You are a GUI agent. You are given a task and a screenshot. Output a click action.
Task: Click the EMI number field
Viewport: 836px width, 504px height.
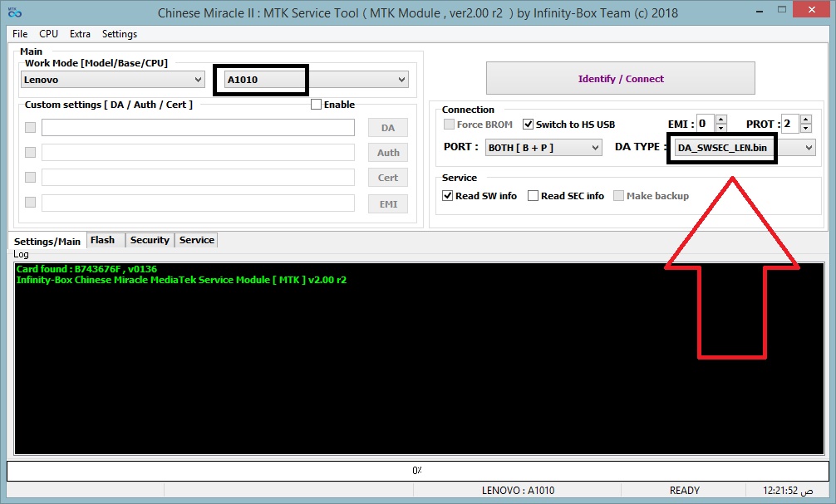click(x=706, y=124)
